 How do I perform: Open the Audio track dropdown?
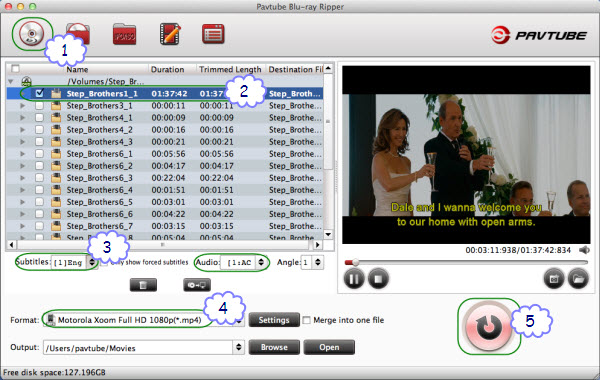[x=243, y=263]
